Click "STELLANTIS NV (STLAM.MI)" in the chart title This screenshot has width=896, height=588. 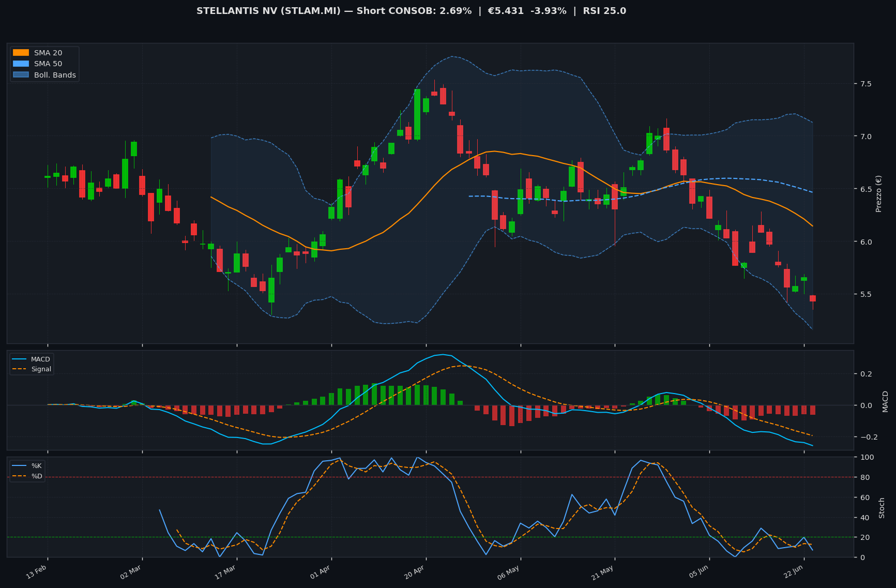(268, 11)
